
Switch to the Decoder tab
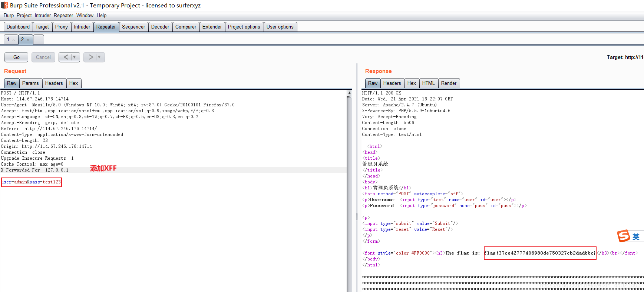[160, 27]
